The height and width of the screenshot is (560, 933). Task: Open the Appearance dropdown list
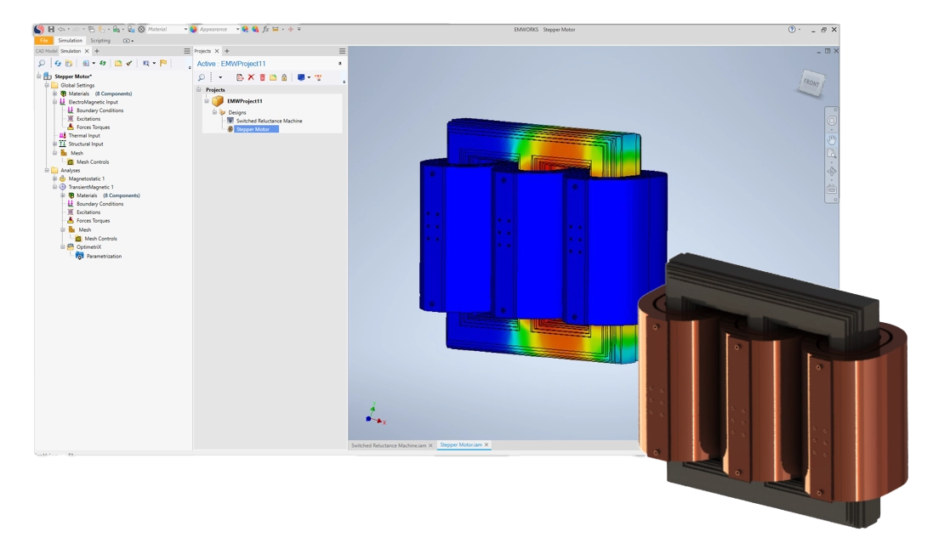(x=237, y=30)
